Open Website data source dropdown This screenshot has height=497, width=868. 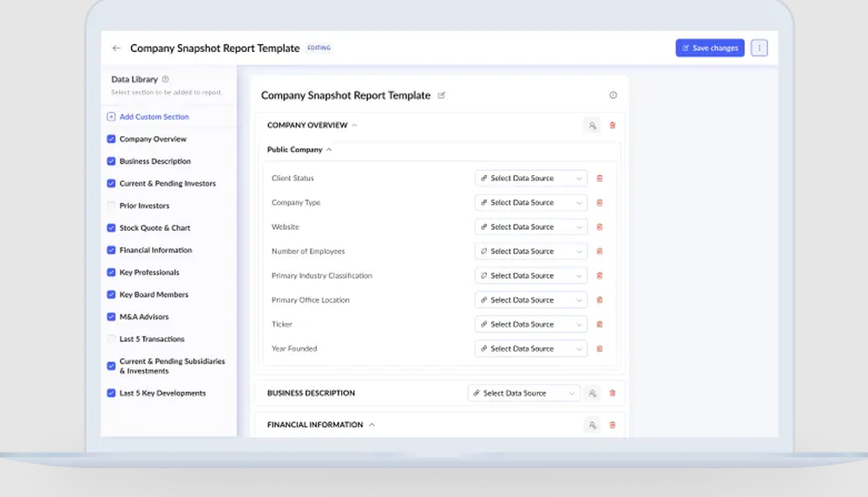531,227
